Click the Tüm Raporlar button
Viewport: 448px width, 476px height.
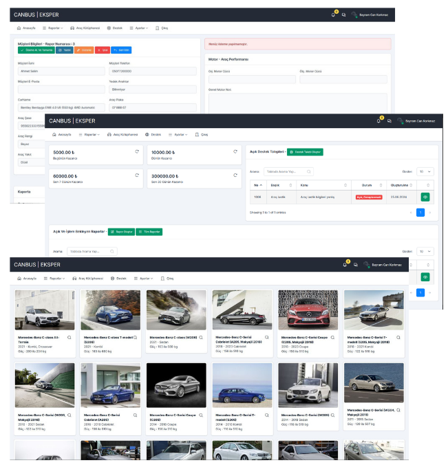pyautogui.click(x=149, y=232)
